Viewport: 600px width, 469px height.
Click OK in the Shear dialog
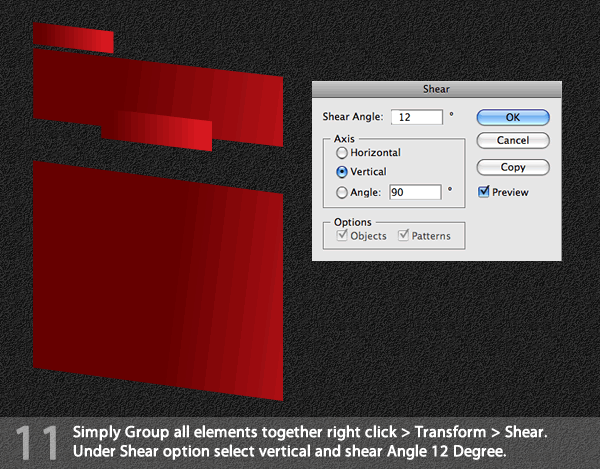(x=513, y=117)
